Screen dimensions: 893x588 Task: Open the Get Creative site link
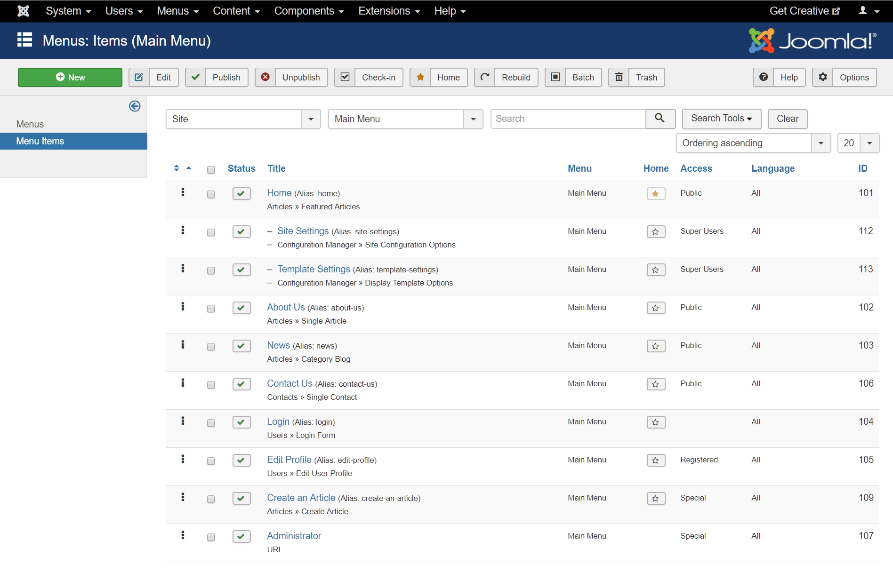click(x=805, y=11)
